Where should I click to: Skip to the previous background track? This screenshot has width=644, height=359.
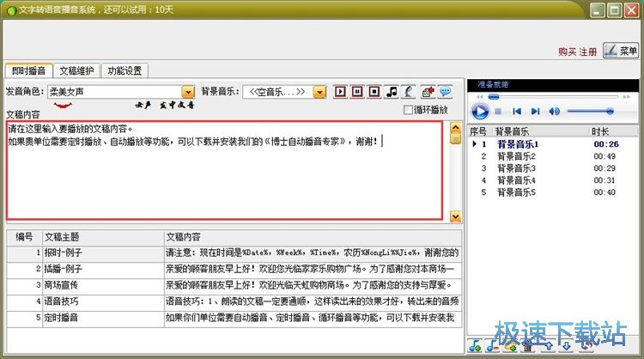[517, 112]
